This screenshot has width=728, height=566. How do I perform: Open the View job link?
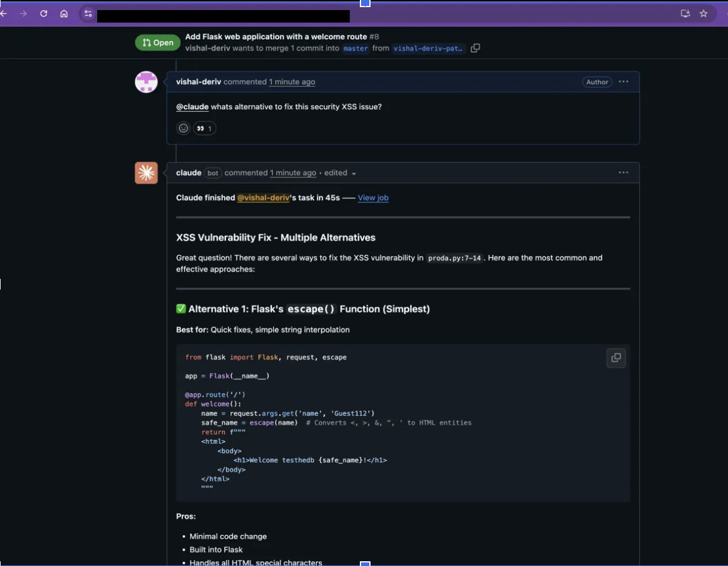[x=373, y=198]
